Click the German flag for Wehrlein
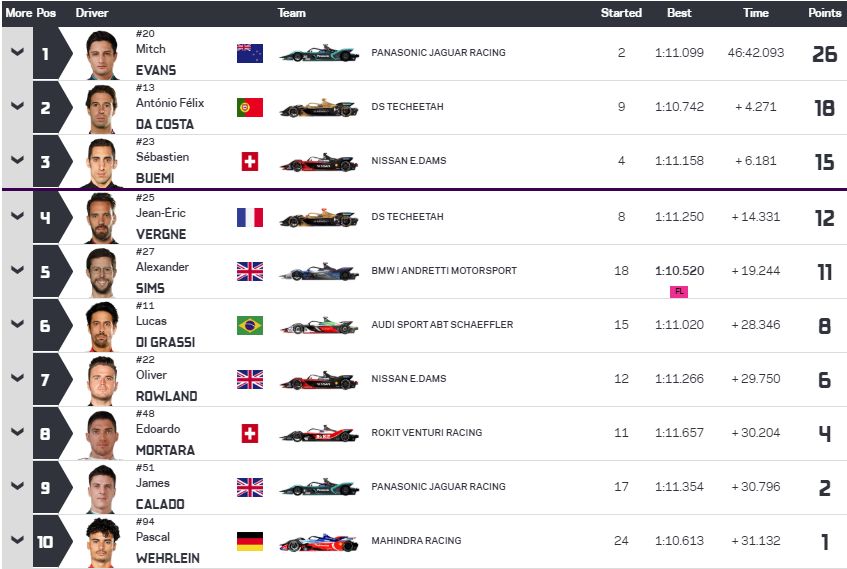The height and width of the screenshot is (569, 847). coord(250,541)
